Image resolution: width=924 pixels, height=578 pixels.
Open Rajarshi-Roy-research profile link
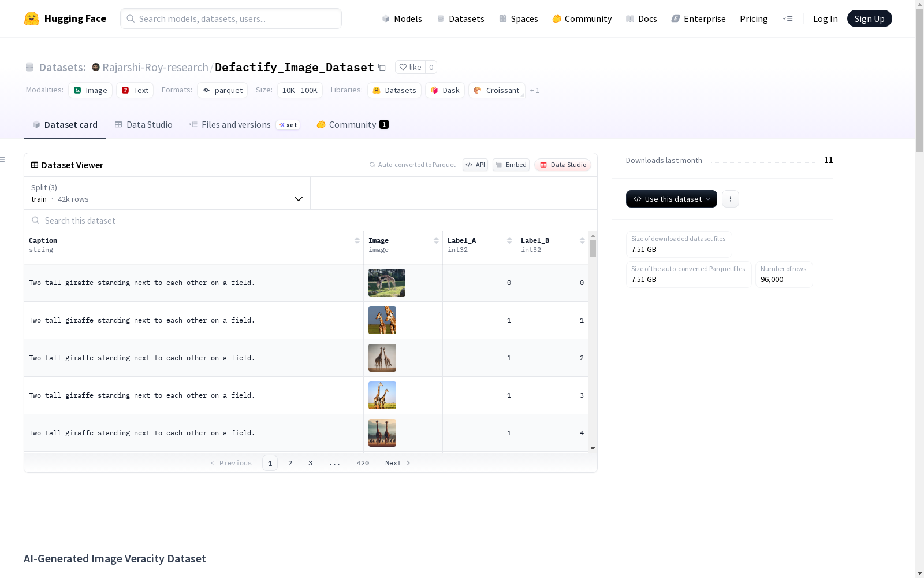[x=155, y=67]
